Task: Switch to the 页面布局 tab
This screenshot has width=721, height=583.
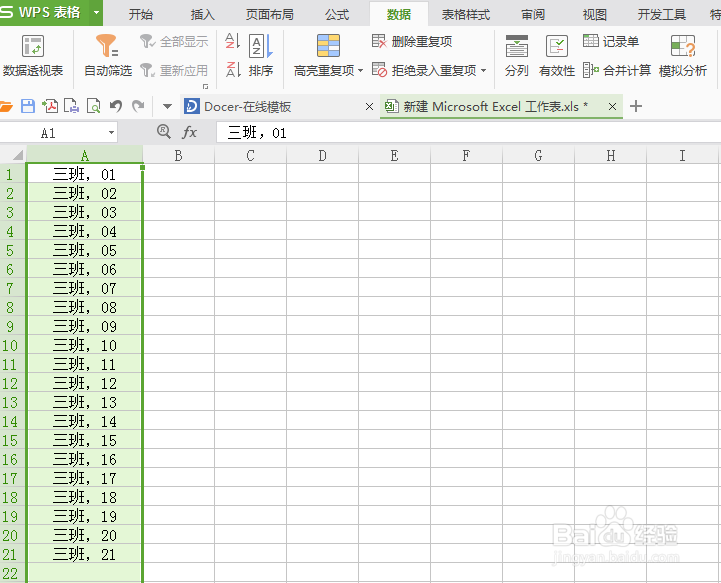Action: [x=270, y=15]
